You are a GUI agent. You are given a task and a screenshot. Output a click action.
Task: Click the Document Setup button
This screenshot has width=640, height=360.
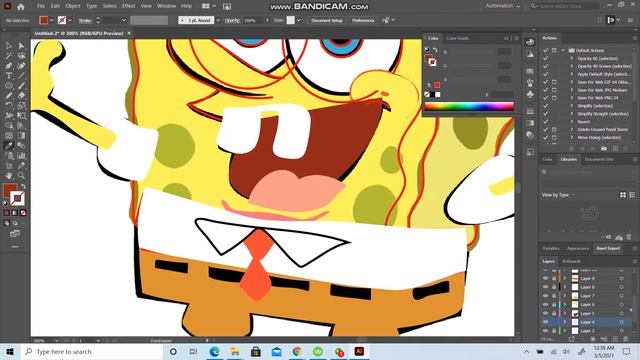[x=327, y=20]
